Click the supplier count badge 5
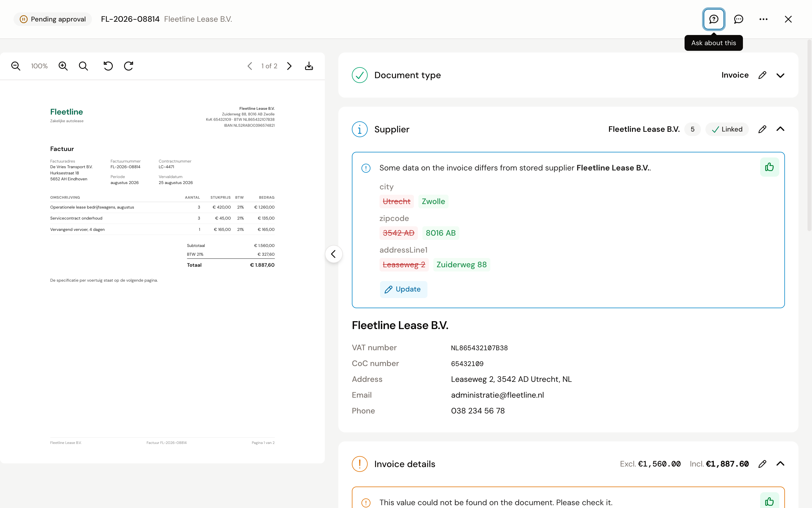Image resolution: width=812 pixels, height=508 pixels. coord(692,129)
